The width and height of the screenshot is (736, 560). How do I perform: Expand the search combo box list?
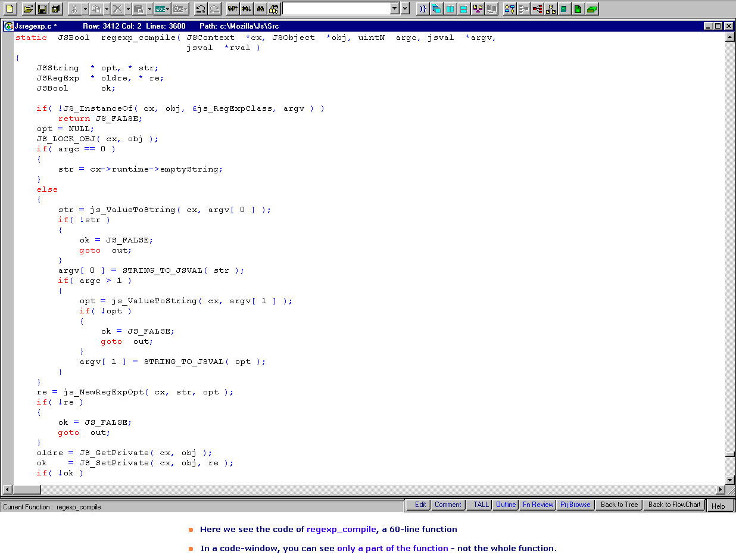pos(395,9)
